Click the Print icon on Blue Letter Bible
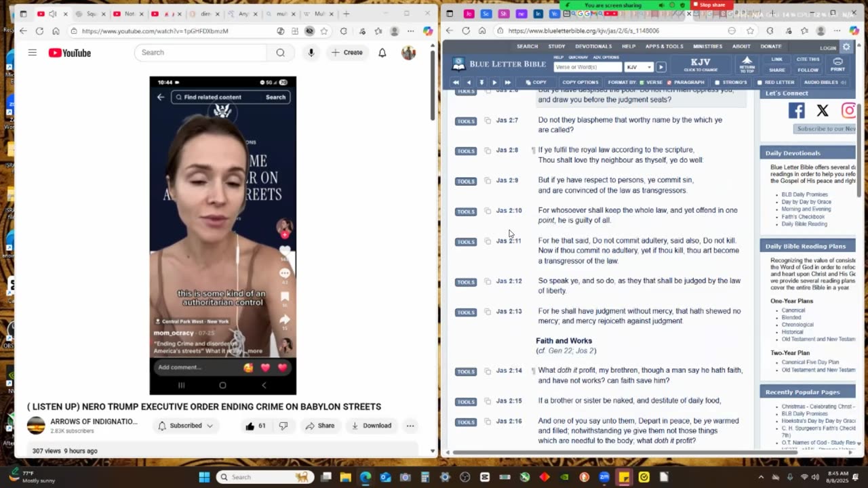 (x=838, y=64)
